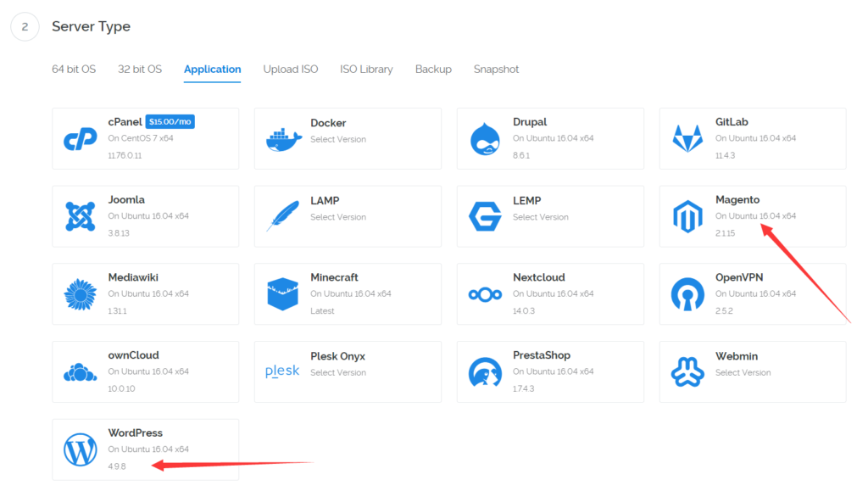Open the ISO Library tab
The width and height of the screenshot is (868, 491).
[366, 70]
